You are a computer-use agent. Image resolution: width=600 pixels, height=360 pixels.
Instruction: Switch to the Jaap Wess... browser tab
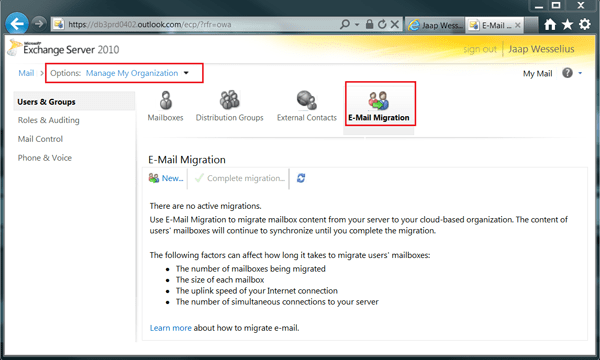[x=435, y=25]
